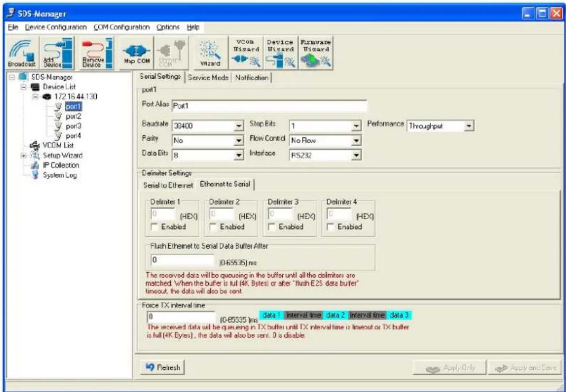Viewport: 566px width, 392px height.
Task: Open the File menu
Action: (12, 27)
